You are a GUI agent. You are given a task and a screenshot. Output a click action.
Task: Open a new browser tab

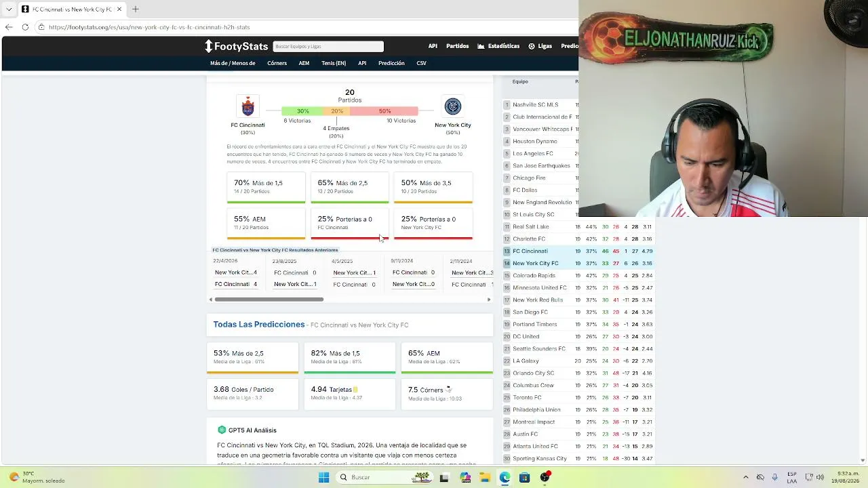(x=136, y=9)
